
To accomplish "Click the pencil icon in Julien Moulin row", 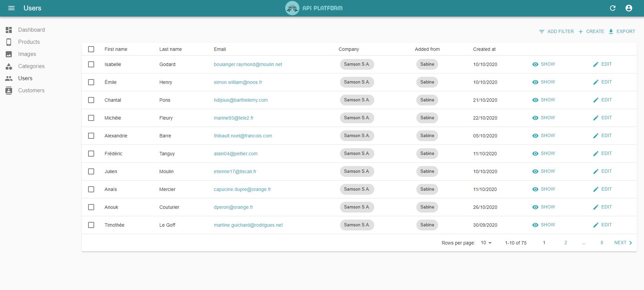I will click(x=596, y=171).
